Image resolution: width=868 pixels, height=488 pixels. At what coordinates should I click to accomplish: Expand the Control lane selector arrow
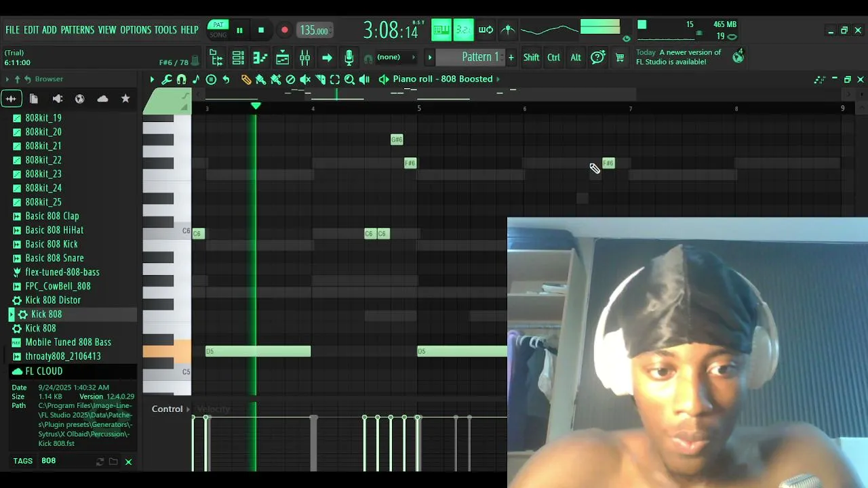[189, 409]
